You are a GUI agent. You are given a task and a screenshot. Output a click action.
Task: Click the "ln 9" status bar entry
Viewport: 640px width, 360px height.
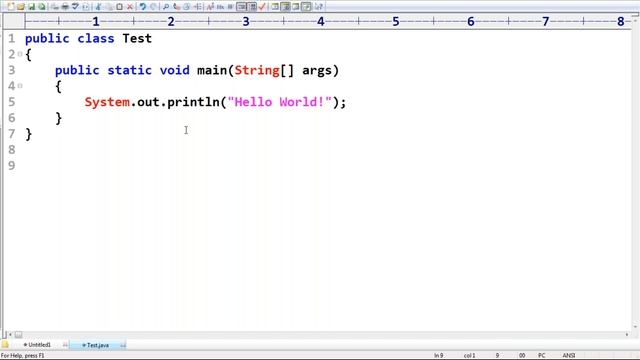(438, 356)
